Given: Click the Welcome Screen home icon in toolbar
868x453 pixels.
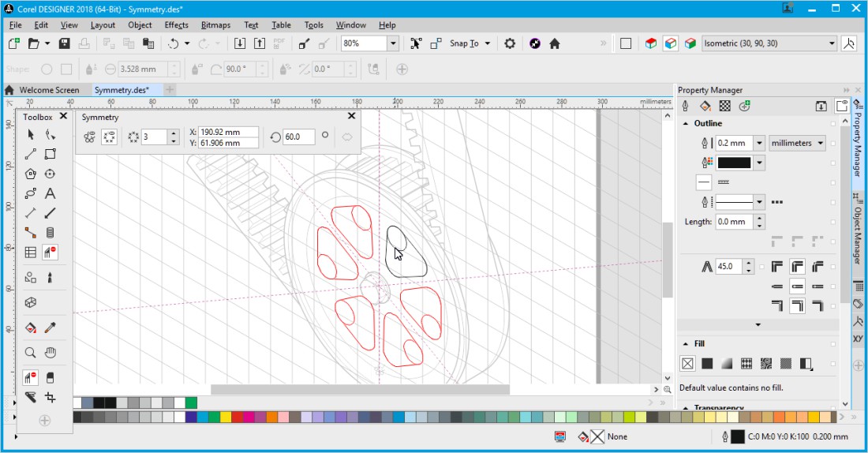Looking at the screenshot, I should click(555, 43).
